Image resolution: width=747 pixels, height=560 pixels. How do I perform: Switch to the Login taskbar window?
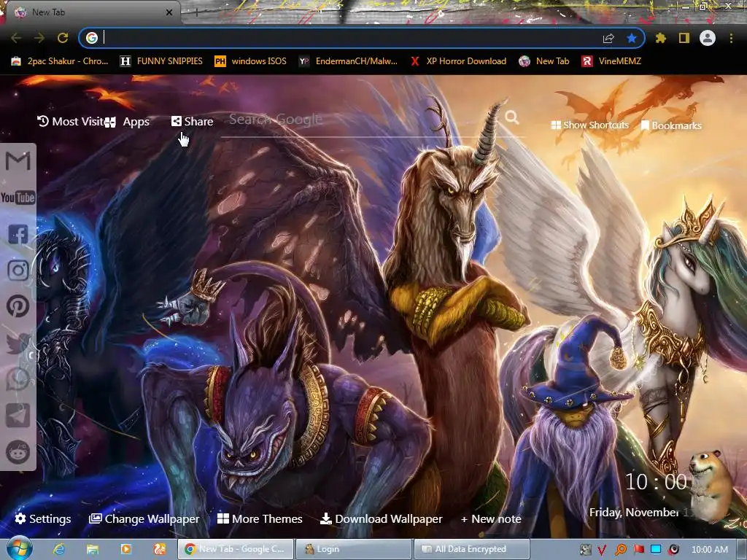[x=354, y=549]
